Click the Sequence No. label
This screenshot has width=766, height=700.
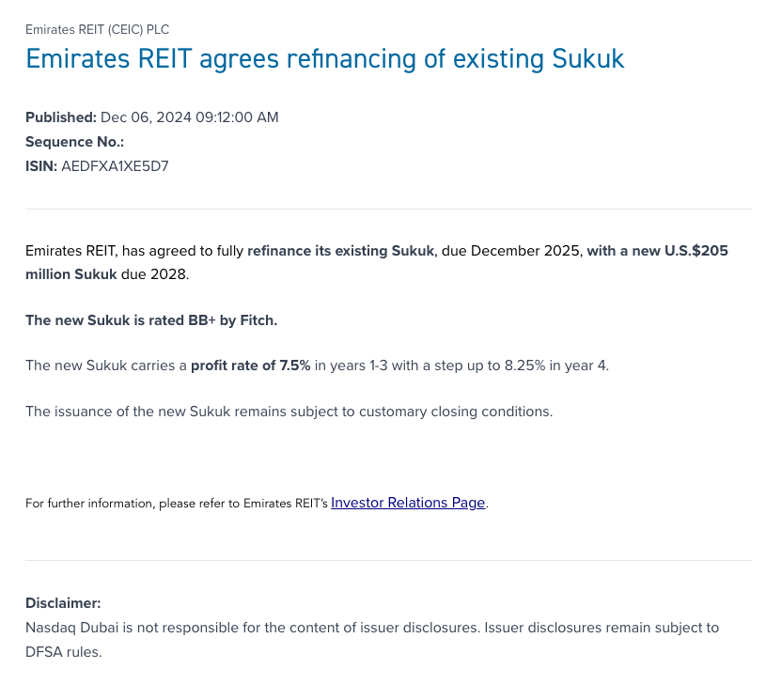click(74, 142)
